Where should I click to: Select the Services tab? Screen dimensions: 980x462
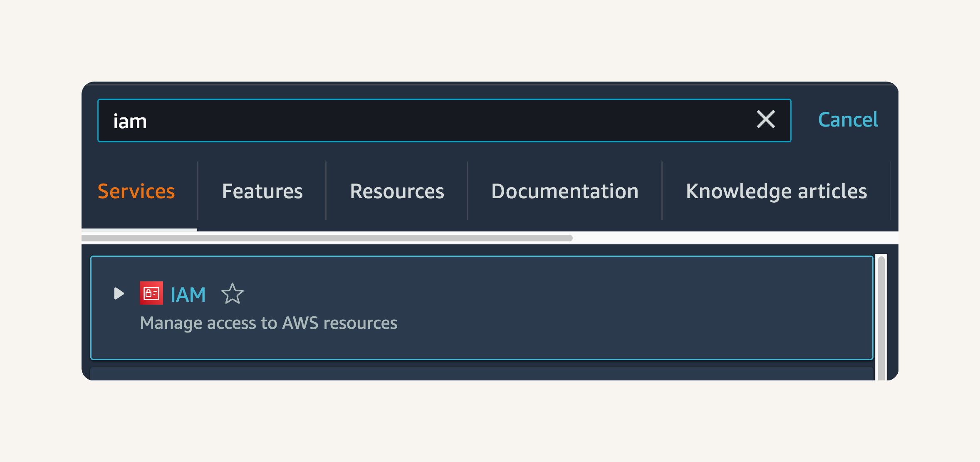[136, 191]
